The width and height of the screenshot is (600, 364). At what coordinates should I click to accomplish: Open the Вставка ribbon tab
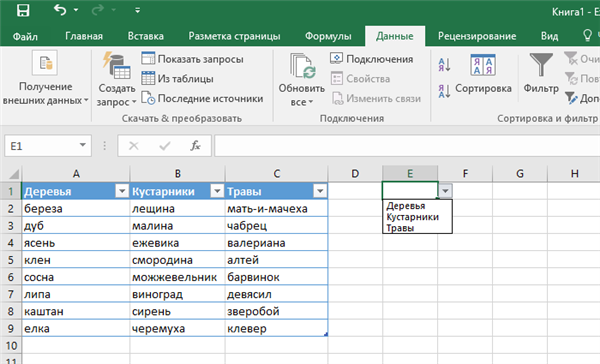click(x=145, y=36)
